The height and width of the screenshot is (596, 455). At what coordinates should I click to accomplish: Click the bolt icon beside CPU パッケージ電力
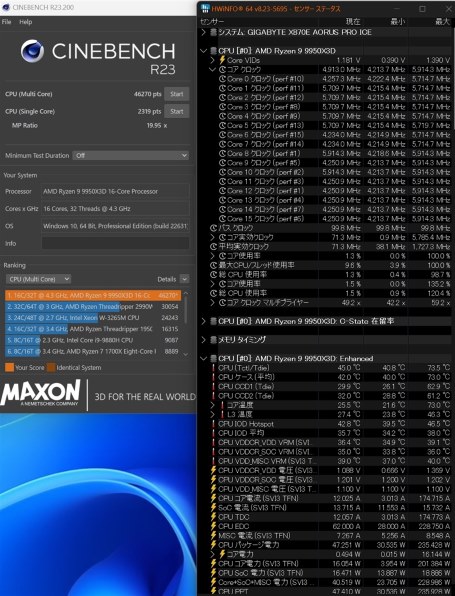[x=213, y=545]
